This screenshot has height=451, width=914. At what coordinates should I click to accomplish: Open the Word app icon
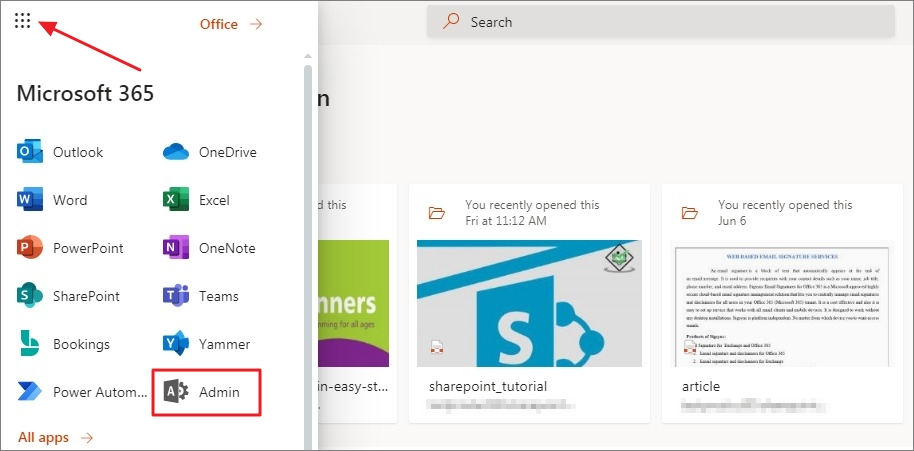coord(29,200)
